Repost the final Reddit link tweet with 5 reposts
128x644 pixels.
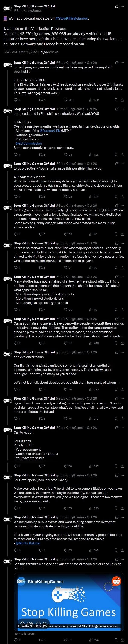[x=42, y=640]
